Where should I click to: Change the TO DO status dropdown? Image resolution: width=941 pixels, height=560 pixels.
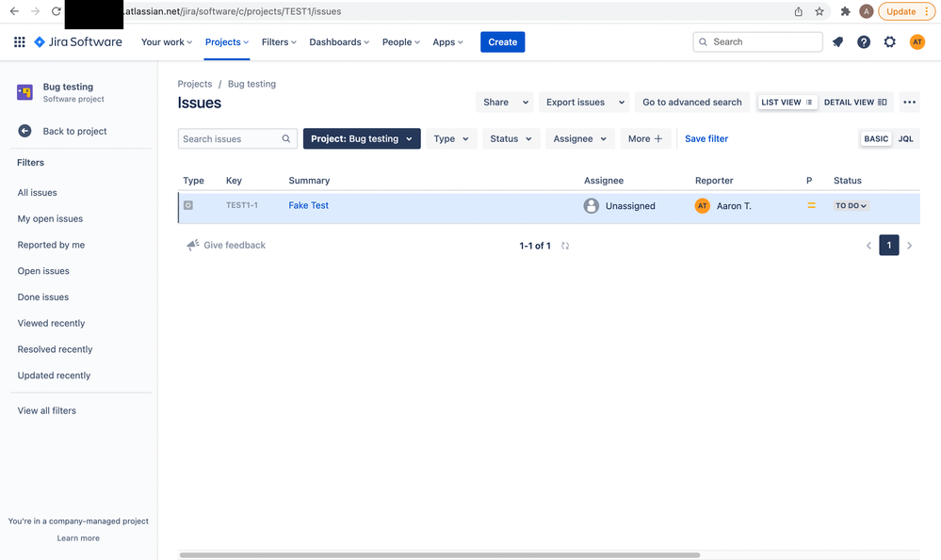[851, 206]
